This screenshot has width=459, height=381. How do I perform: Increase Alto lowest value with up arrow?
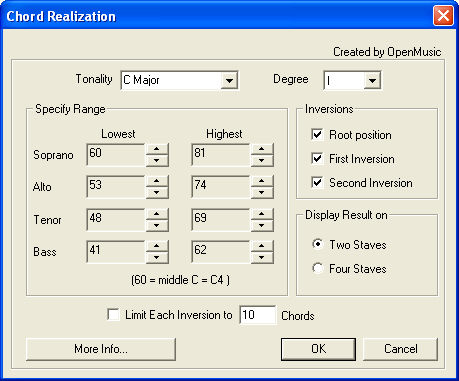(157, 181)
